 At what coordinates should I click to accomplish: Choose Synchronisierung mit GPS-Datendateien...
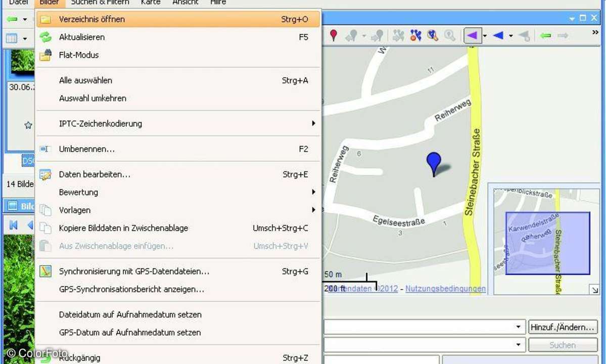coord(178,271)
